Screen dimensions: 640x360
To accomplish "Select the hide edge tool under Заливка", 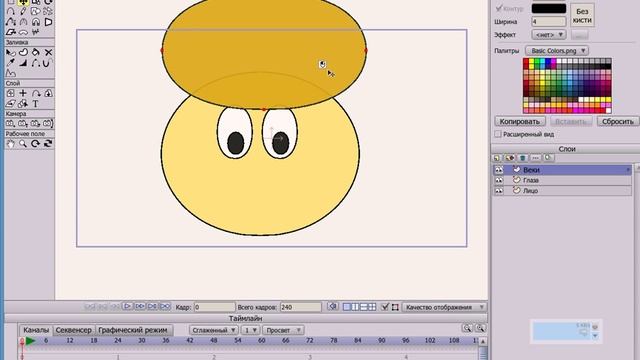I will click(x=36, y=63).
